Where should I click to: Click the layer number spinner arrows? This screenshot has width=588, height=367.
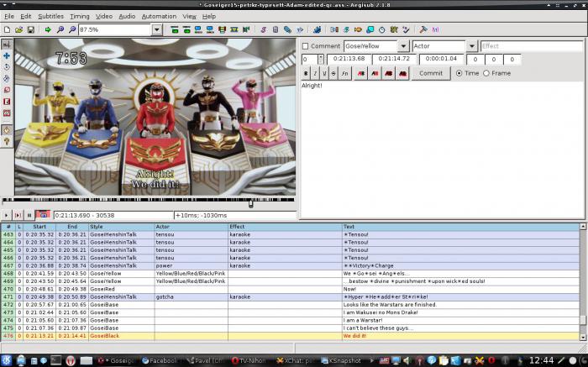coord(321,60)
